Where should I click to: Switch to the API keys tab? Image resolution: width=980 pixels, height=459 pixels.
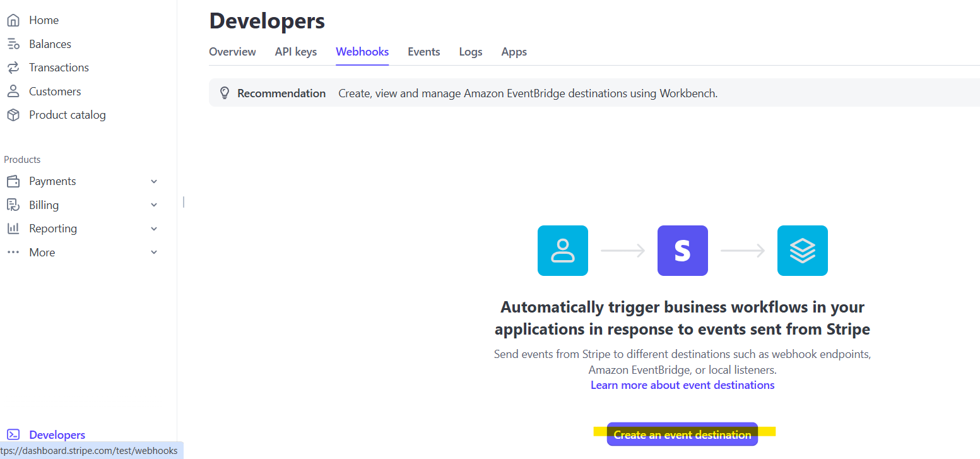tap(296, 52)
